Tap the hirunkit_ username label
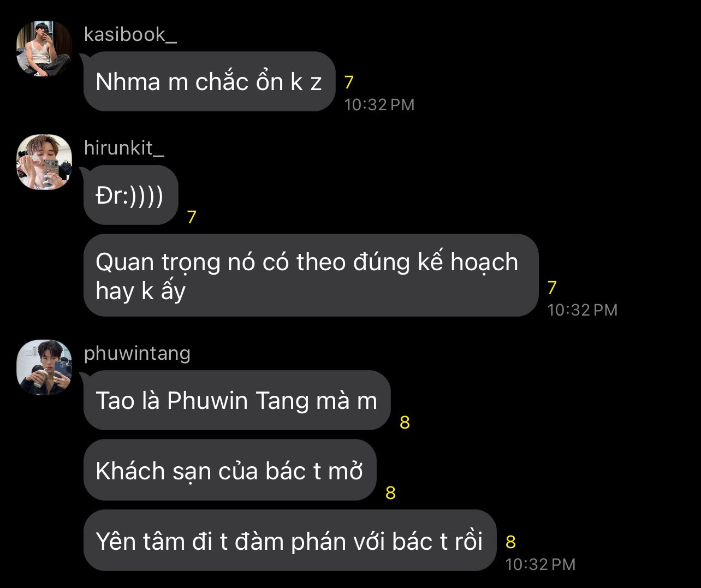 pos(124,148)
